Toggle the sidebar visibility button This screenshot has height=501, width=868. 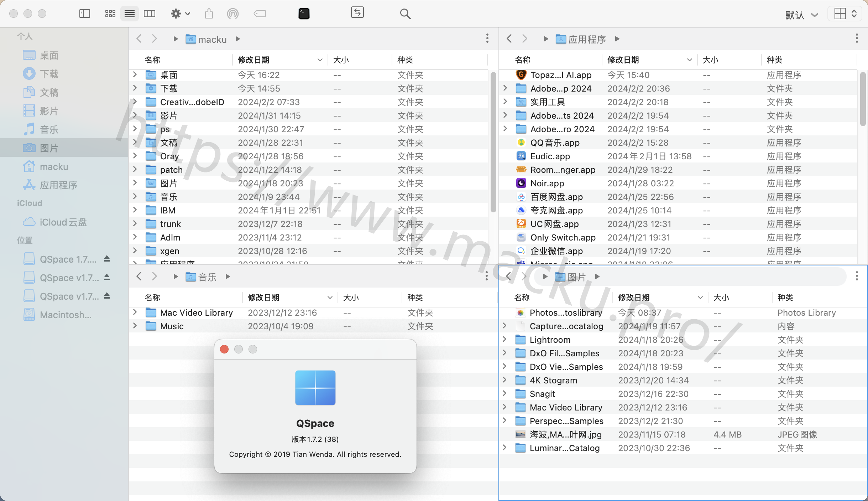coord(84,14)
